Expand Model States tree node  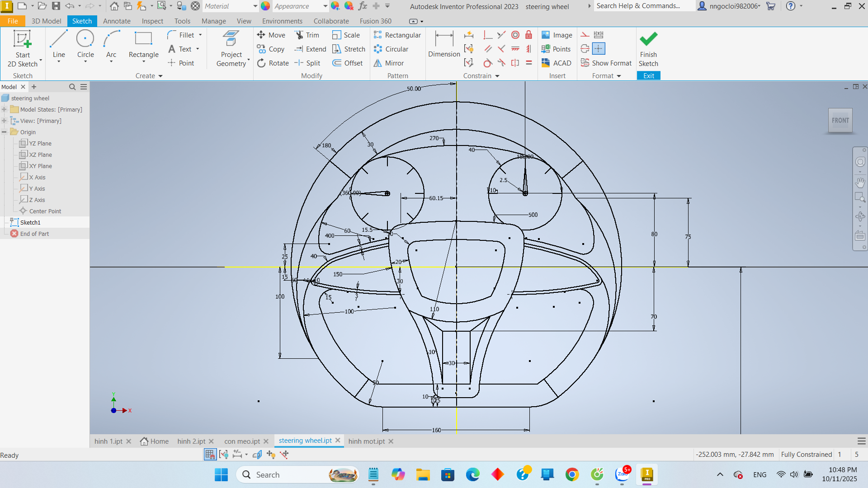click(x=4, y=109)
